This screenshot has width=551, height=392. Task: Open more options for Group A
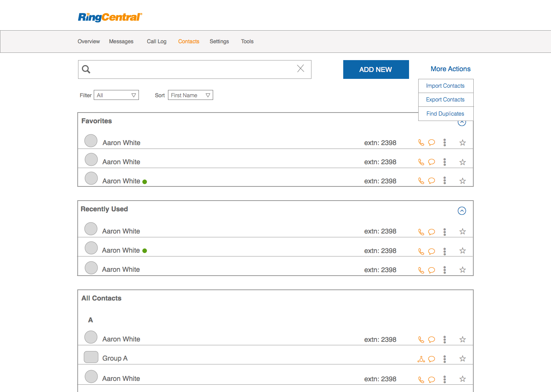pyautogui.click(x=445, y=359)
